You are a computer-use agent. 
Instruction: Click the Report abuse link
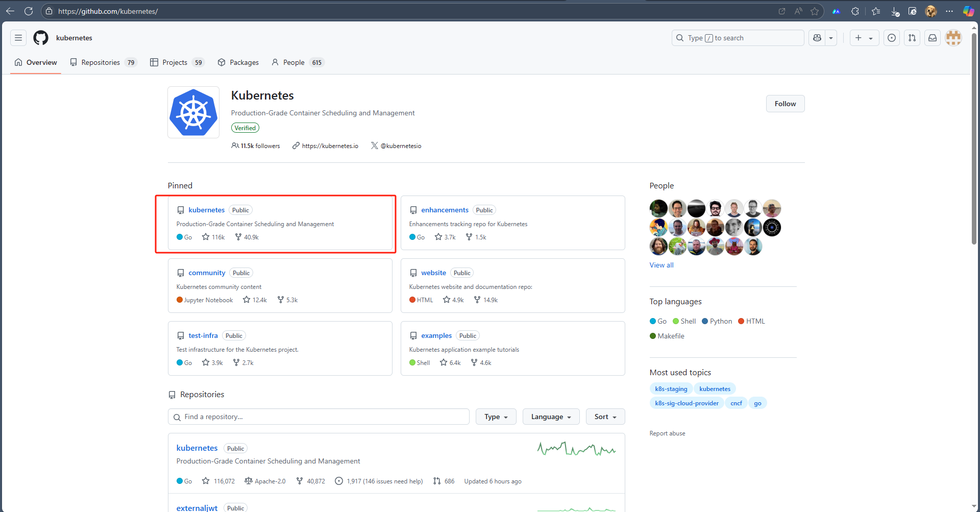tap(667, 433)
